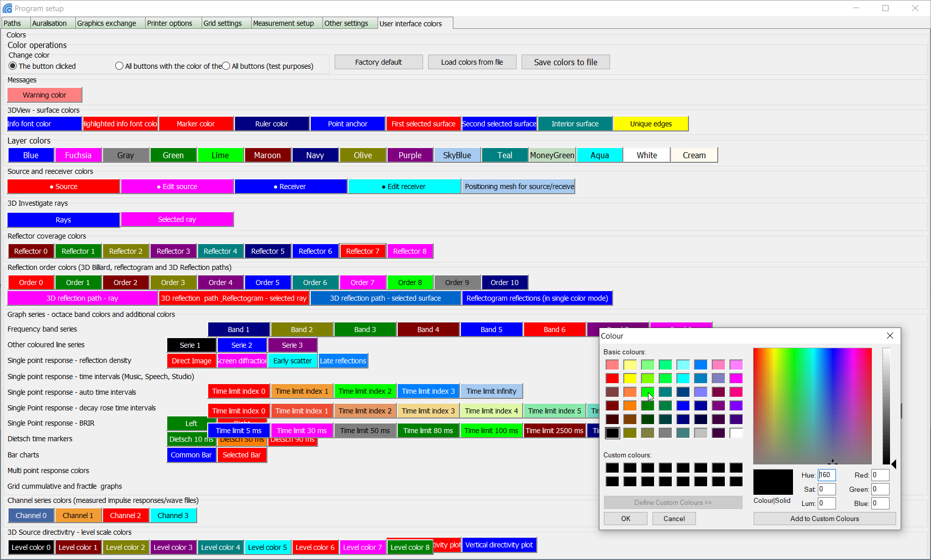This screenshot has width=931, height=560.
Task: Open the Measurement setup tab
Action: (x=286, y=23)
